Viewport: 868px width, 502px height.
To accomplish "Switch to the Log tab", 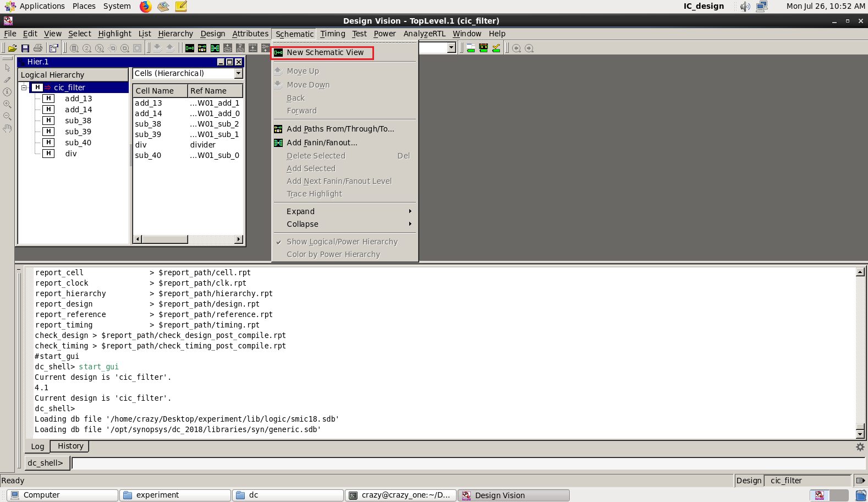I will (x=37, y=446).
